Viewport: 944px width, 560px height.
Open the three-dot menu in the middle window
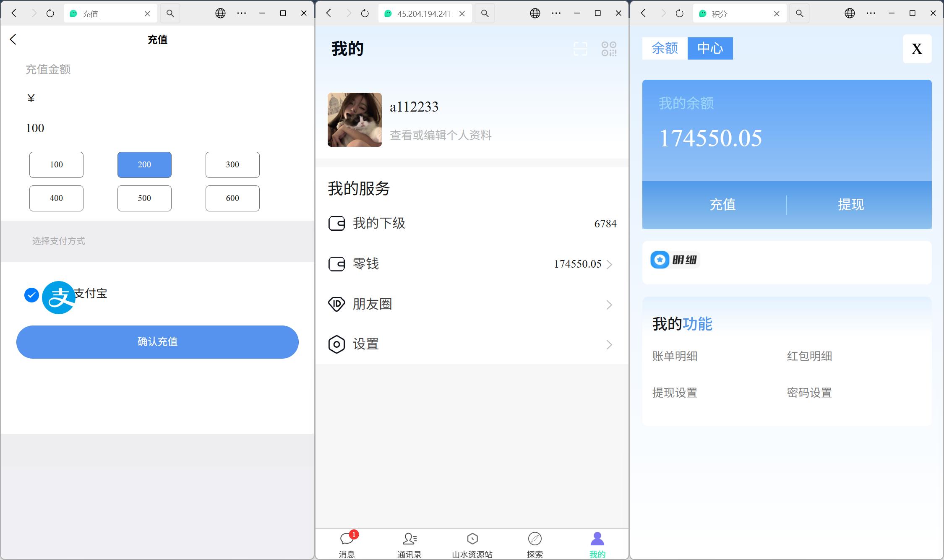coord(556,13)
